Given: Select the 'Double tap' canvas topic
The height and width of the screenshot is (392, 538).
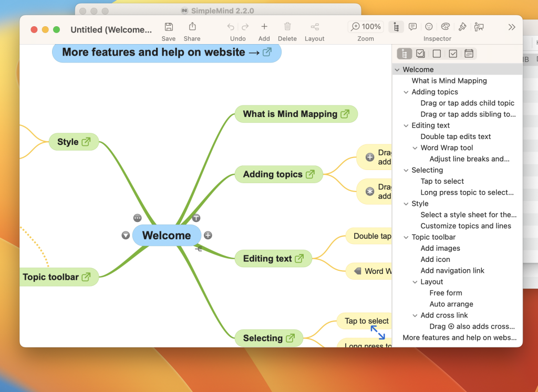Looking at the screenshot, I should click(x=368, y=236).
